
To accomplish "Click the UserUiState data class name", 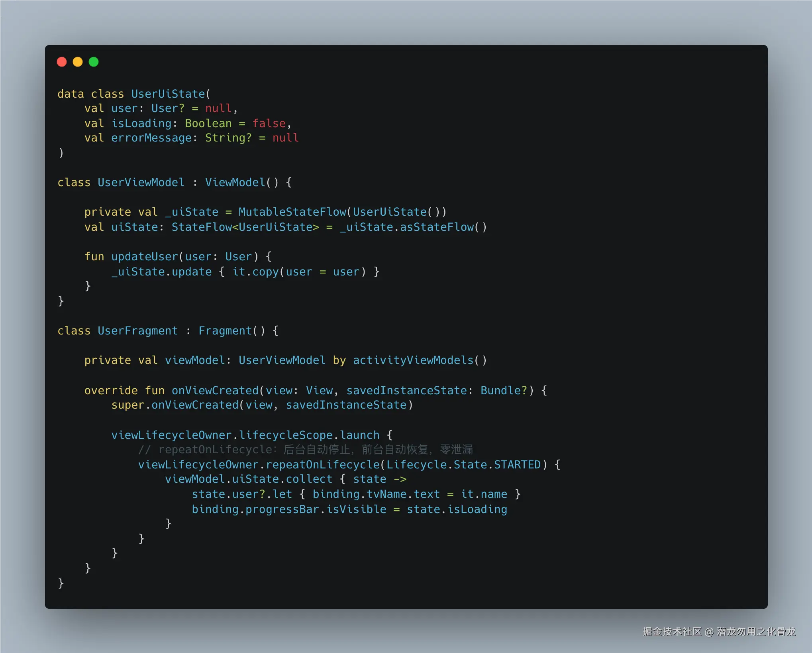I will (168, 94).
